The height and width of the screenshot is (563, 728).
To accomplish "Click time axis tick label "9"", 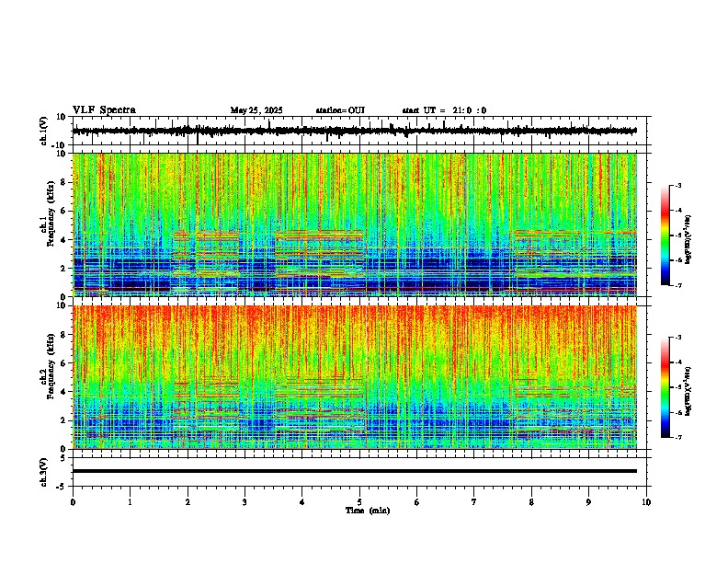I will (588, 502).
